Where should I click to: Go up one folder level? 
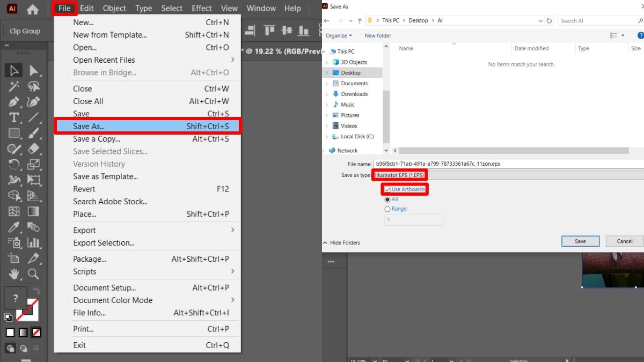(360, 21)
